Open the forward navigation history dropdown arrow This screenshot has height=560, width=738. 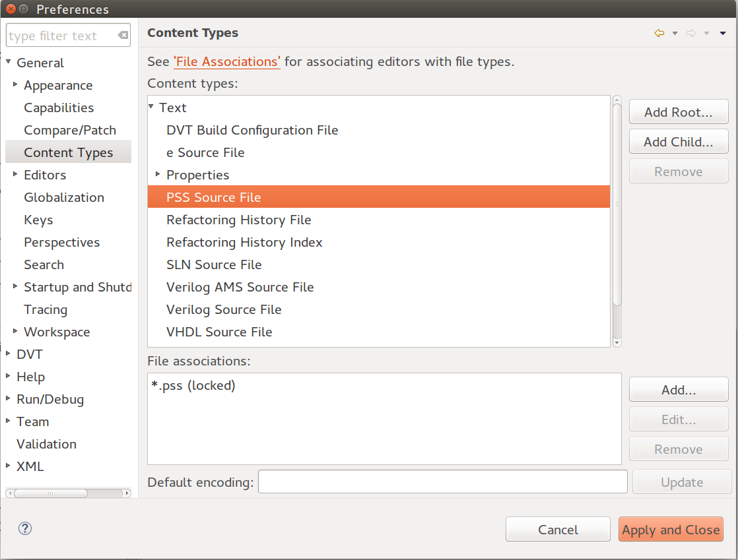click(x=706, y=33)
